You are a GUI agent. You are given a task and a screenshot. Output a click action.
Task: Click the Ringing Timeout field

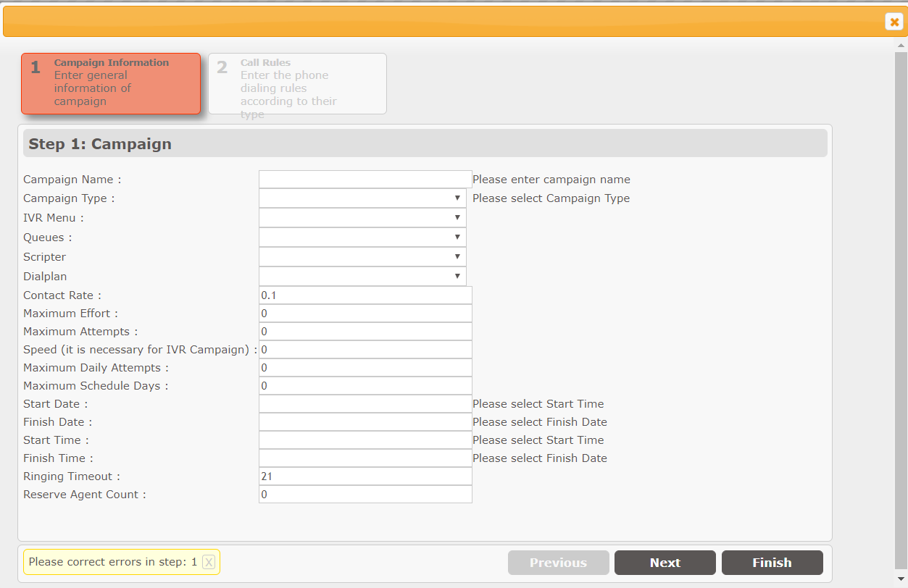pyautogui.click(x=365, y=476)
